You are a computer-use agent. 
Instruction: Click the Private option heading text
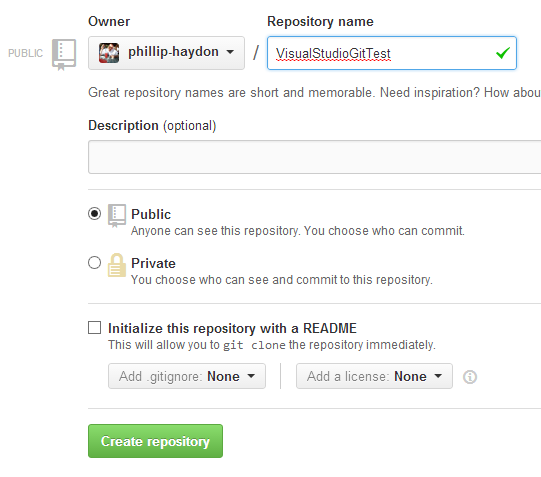point(153,264)
